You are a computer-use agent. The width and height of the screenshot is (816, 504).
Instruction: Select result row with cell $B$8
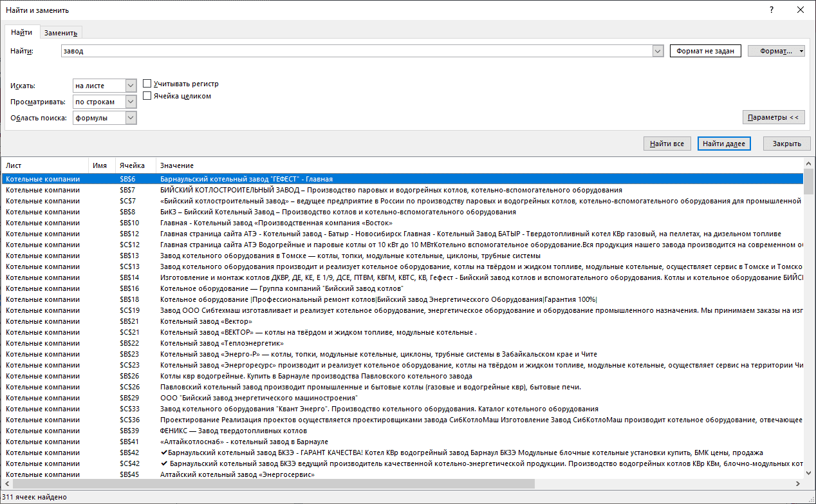(402, 212)
